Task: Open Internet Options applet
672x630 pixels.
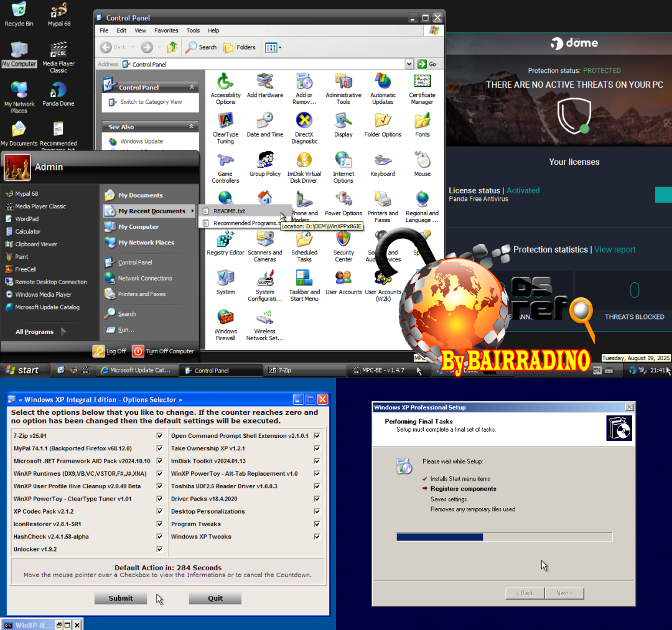Action: click(x=343, y=167)
